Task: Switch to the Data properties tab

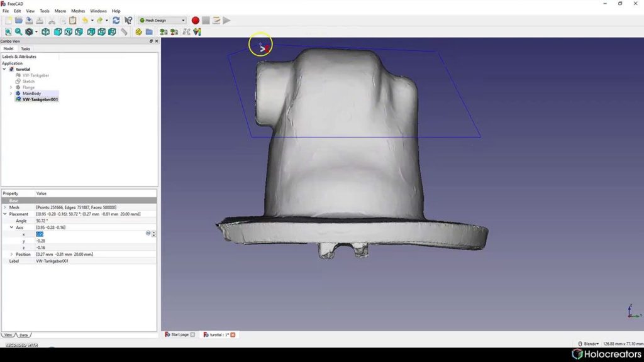Action: point(24,336)
